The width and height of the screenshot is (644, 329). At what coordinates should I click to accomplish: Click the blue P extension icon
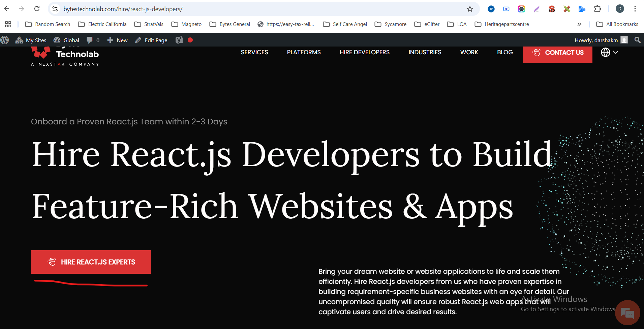click(x=491, y=9)
